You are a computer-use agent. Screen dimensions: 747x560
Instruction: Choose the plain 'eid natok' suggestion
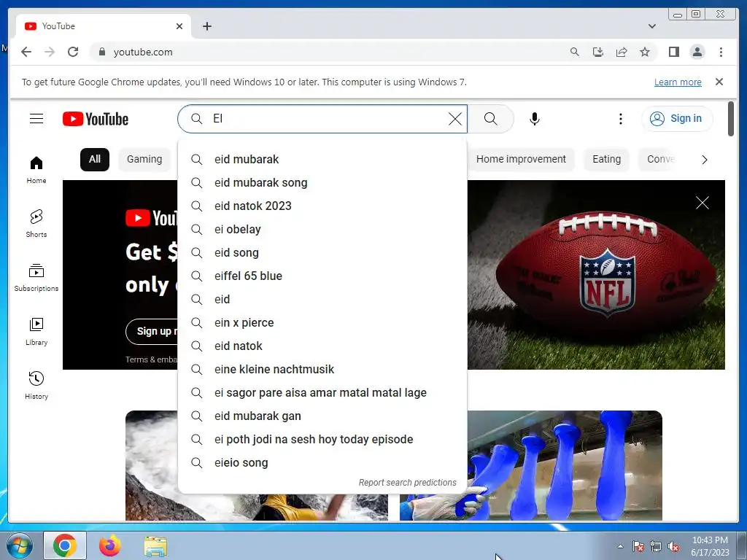(x=322, y=346)
